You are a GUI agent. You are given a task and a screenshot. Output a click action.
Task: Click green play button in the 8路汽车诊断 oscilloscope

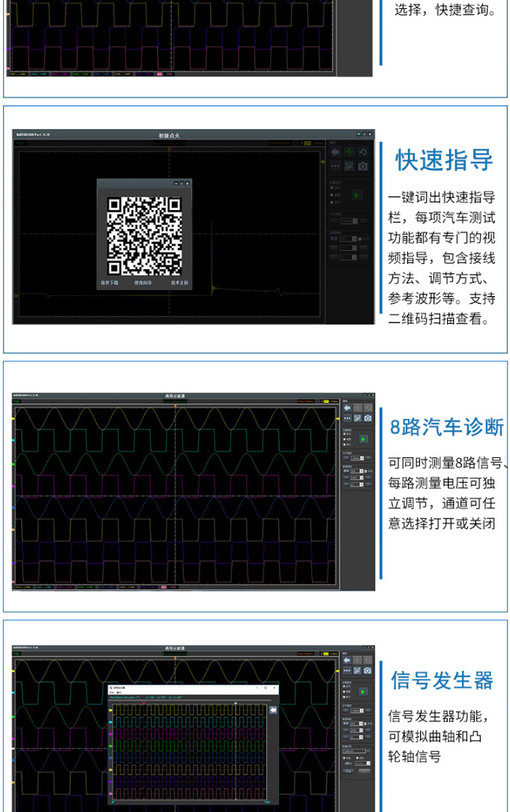point(364,439)
